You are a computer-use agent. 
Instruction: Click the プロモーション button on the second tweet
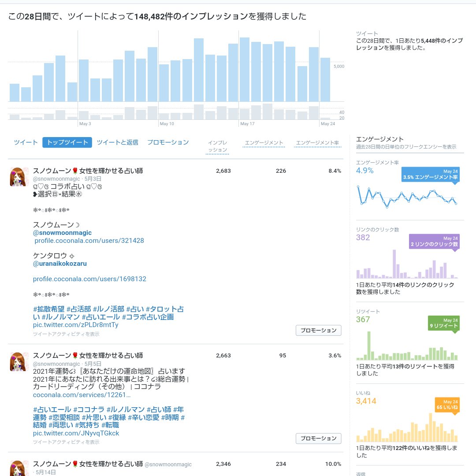coord(318,439)
